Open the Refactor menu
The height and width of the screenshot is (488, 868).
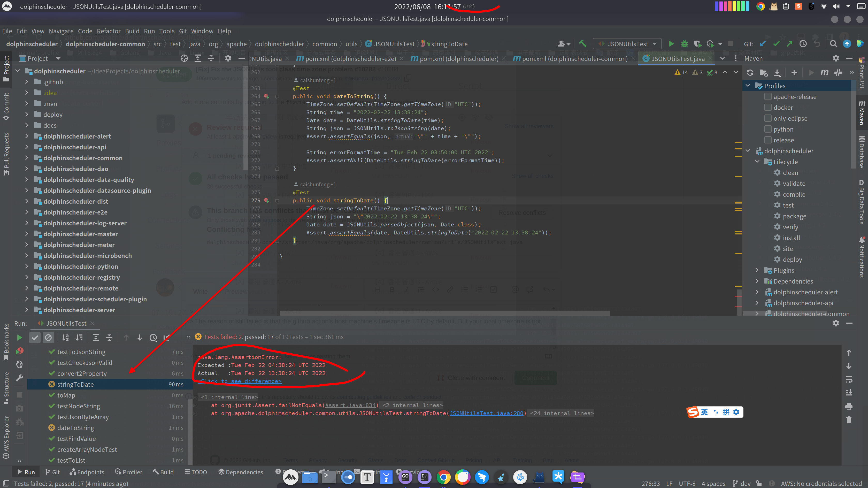pos(109,31)
